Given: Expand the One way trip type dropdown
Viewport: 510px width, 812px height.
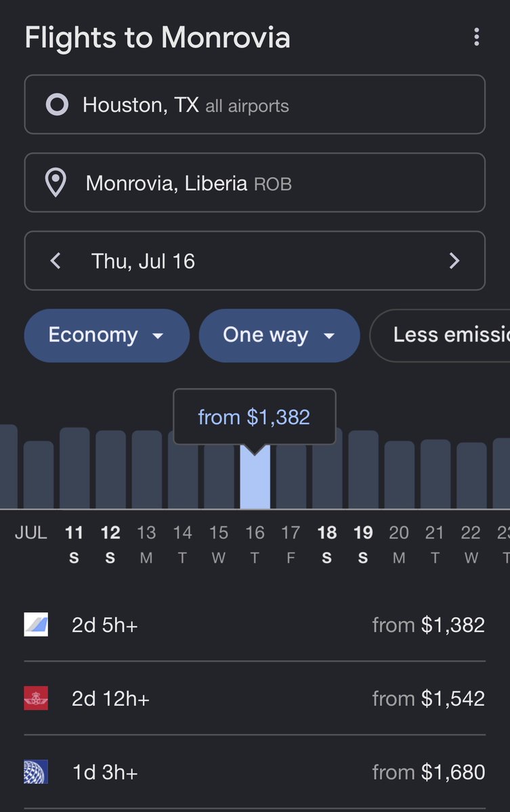Looking at the screenshot, I should 279,336.
